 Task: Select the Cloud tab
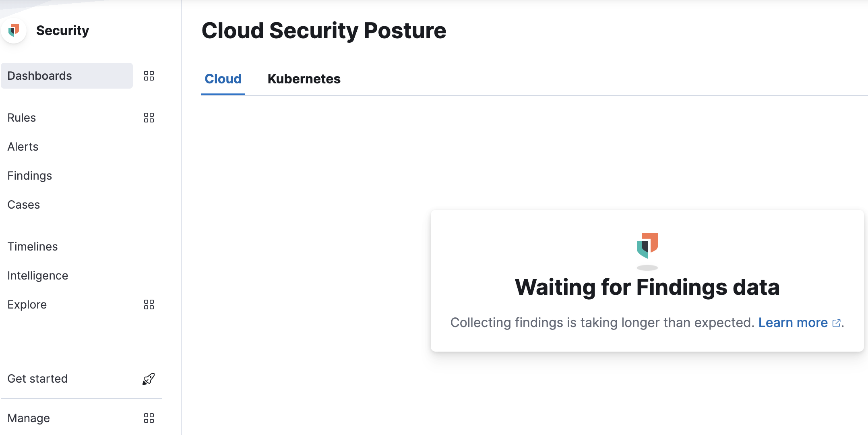tap(223, 79)
